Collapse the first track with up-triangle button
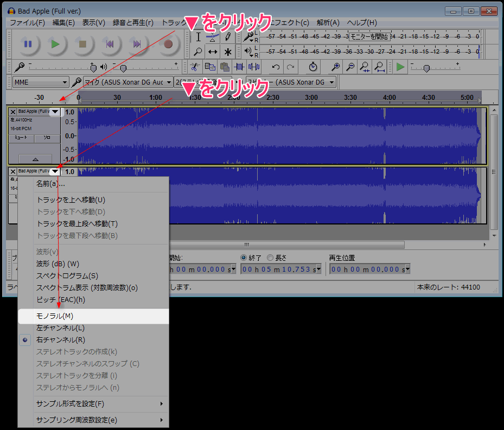Screen dimensions: 504x430 pyautogui.click(x=35, y=159)
